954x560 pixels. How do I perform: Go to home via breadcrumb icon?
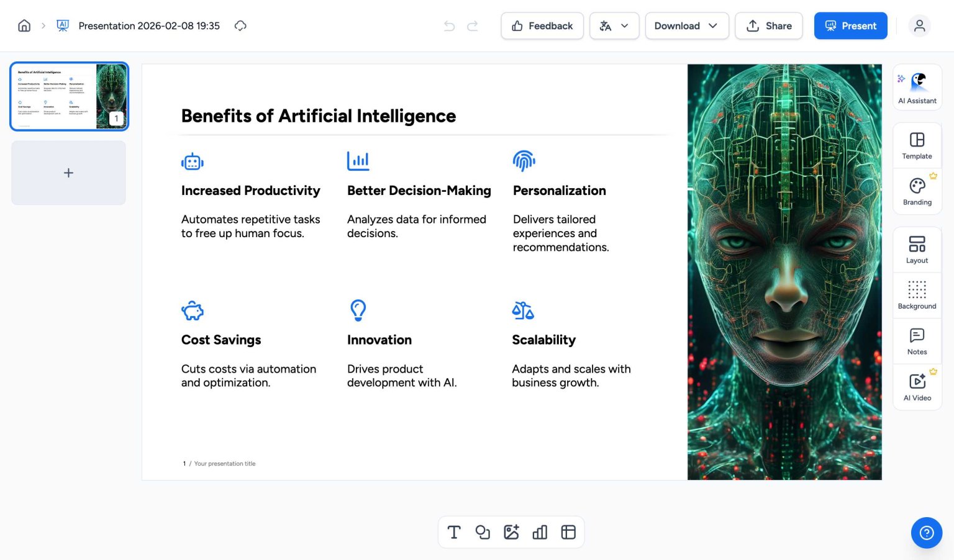coord(24,25)
